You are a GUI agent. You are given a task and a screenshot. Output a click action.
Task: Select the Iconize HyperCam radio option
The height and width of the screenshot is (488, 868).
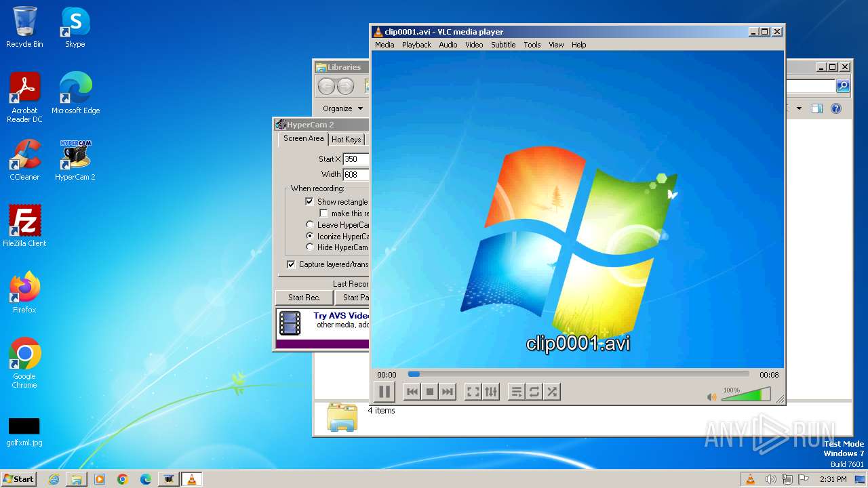310,237
